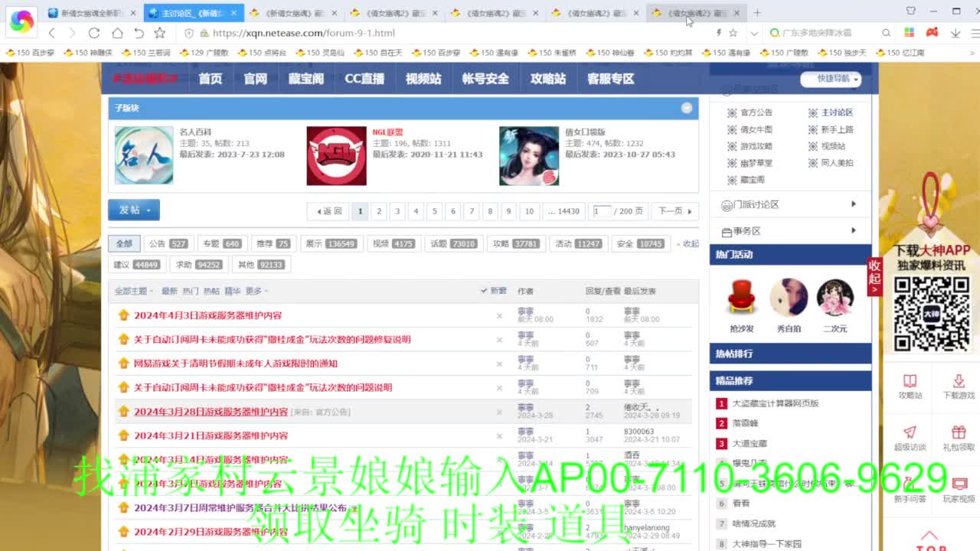
Task: Toggle the 新窗 new-window checkbox
Action: (x=494, y=291)
